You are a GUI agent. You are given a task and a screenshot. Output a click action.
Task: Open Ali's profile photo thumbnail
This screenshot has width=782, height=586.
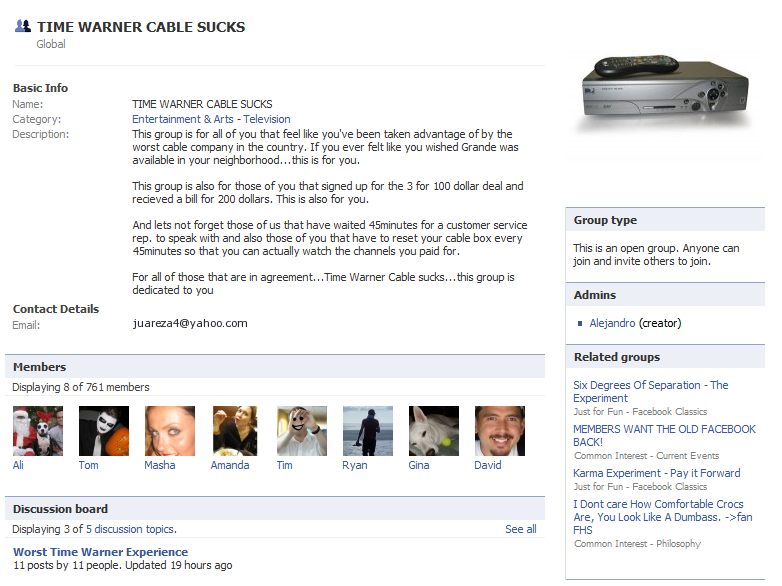tap(38, 431)
